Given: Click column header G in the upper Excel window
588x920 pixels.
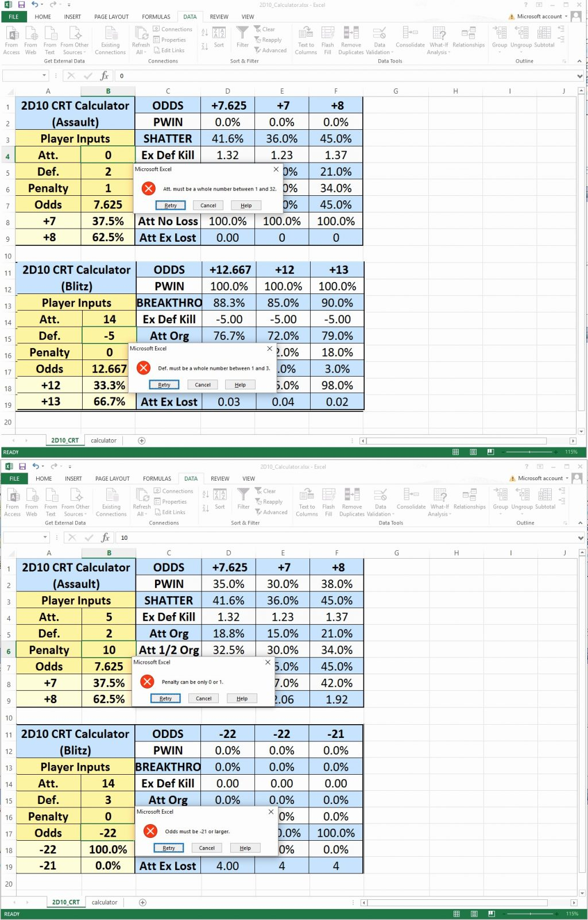Looking at the screenshot, I should point(396,91).
